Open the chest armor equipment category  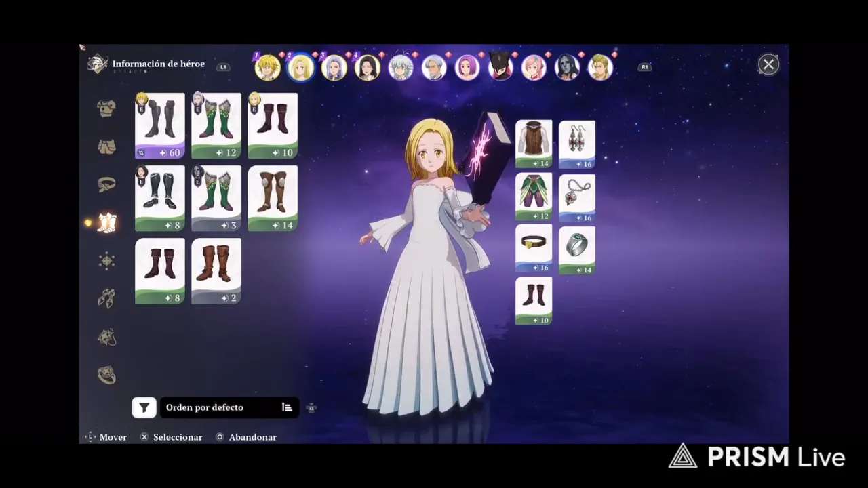(x=106, y=108)
